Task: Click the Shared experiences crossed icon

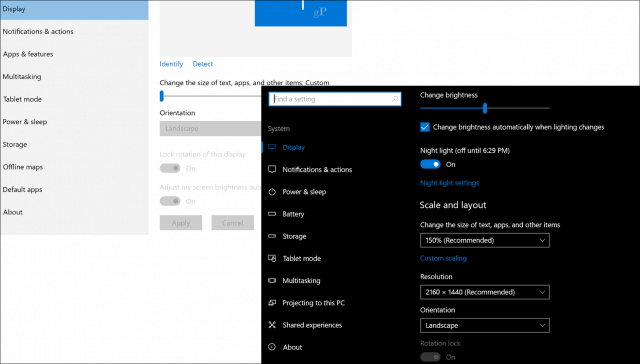Action: (272, 325)
